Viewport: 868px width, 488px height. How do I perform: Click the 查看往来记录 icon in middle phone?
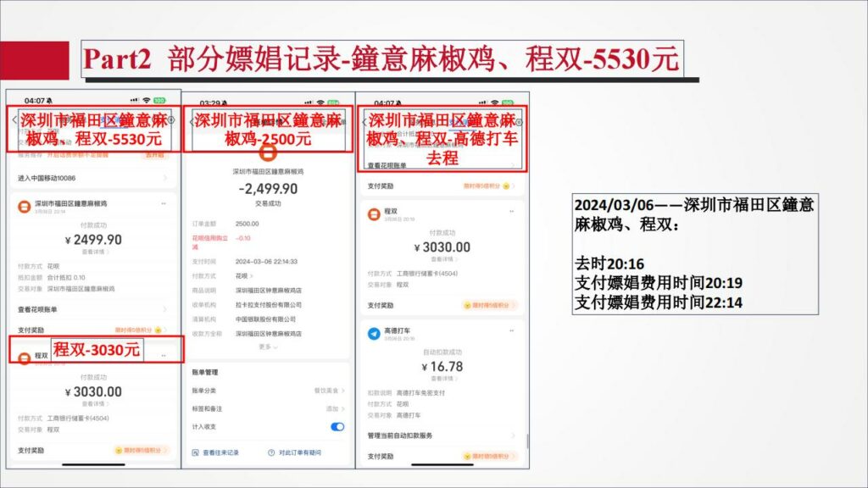pos(196,452)
